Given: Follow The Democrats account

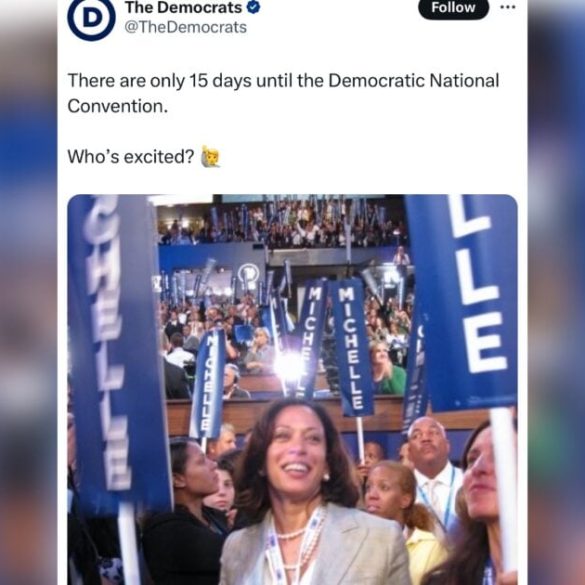Looking at the screenshot, I should coord(453,7).
